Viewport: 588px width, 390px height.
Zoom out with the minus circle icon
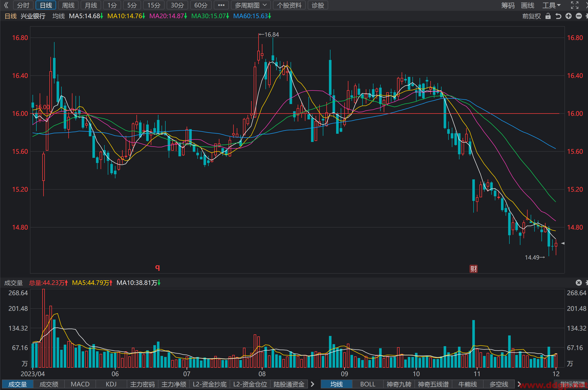tap(579, 16)
